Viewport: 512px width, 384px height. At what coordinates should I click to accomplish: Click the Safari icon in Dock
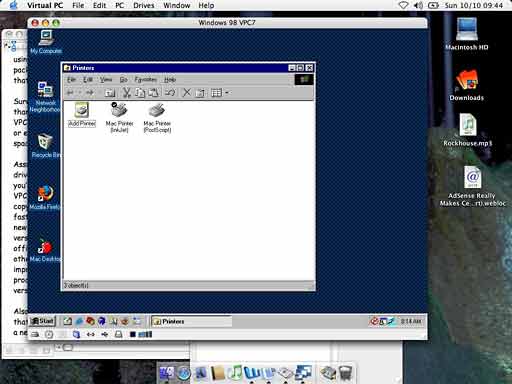point(183,373)
